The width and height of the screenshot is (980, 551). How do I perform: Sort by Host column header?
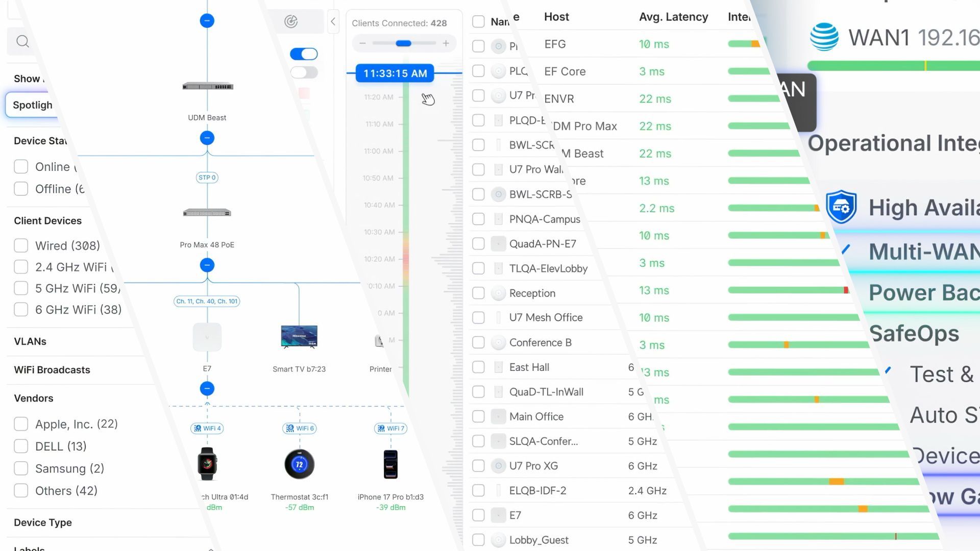tap(556, 17)
